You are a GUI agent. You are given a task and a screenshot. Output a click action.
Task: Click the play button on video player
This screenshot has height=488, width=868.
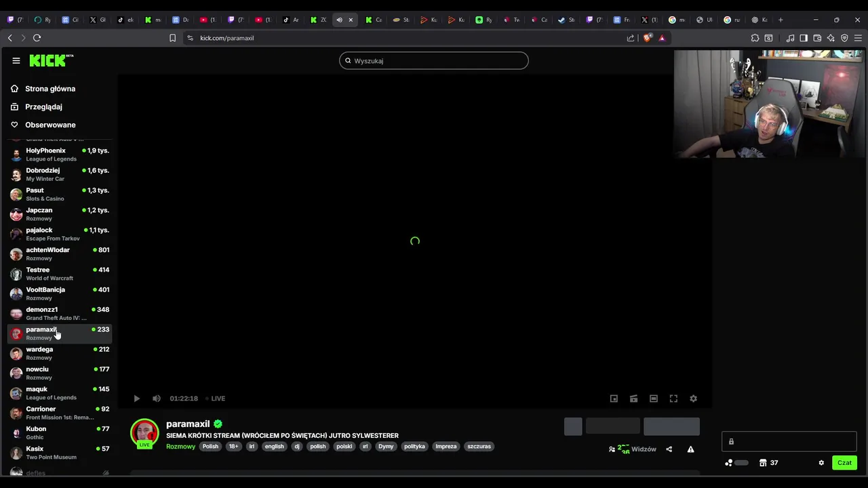[136, 399]
